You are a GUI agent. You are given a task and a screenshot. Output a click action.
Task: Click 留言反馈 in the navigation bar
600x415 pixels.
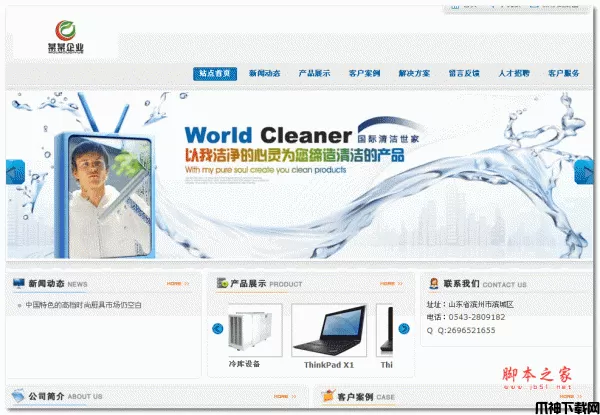[x=464, y=73]
